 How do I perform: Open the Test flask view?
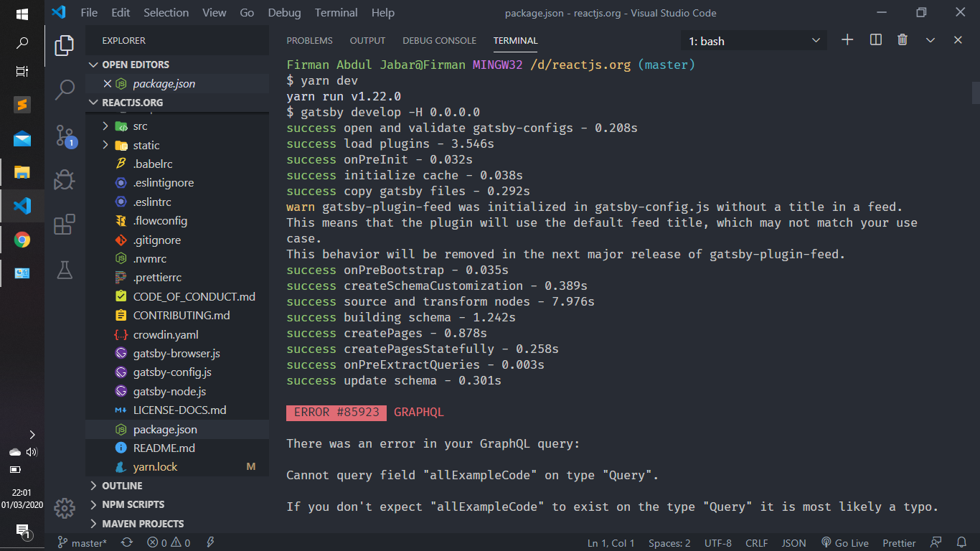(x=65, y=270)
